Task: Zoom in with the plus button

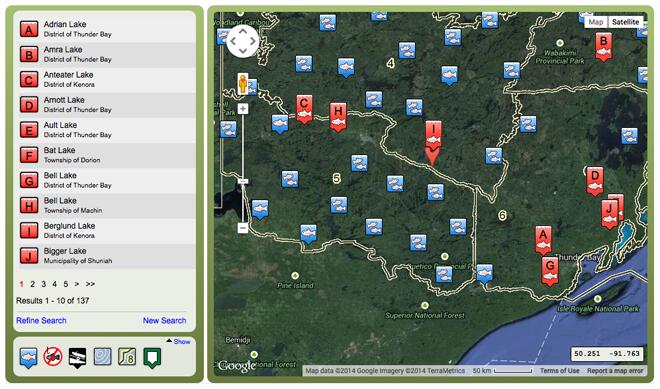Action: 243,109
